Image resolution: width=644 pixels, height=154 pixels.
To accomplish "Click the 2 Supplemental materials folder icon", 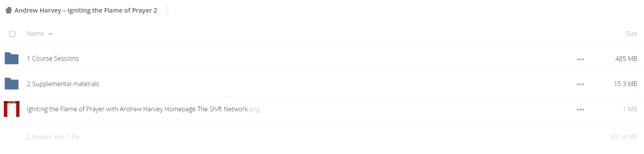I will coord(12,84).
